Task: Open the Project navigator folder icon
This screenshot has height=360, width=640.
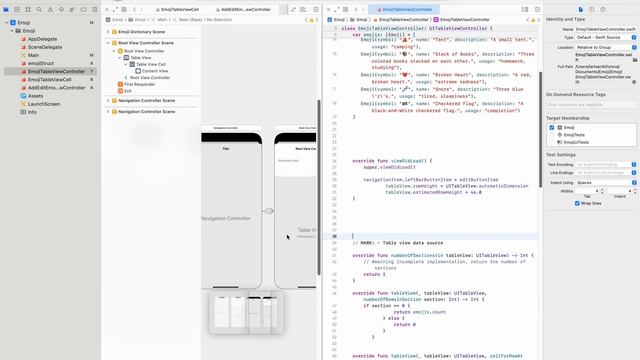Action: pos(6,9)
